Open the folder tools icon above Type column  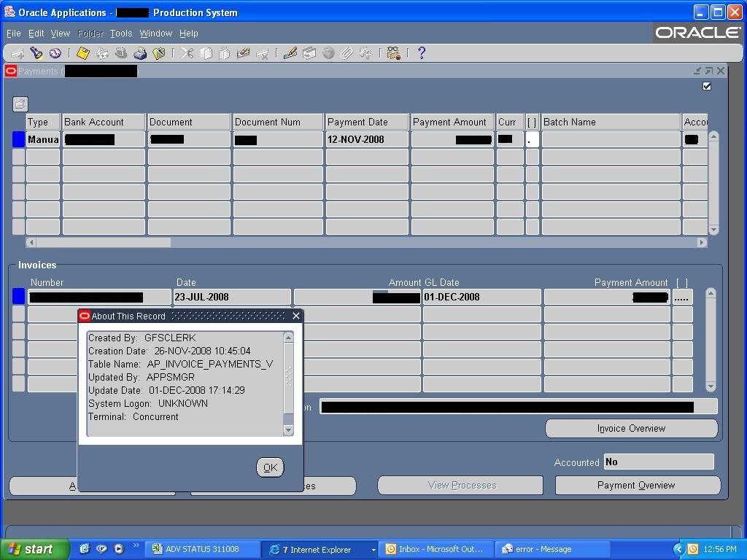(x=20, y=104)
